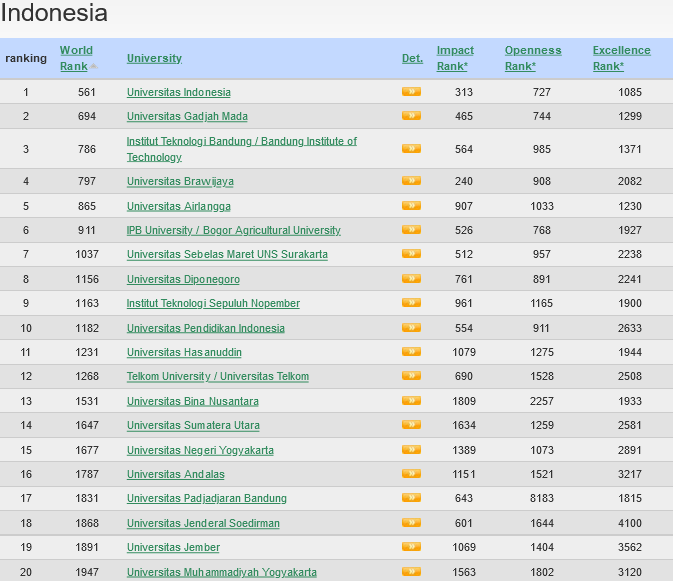Open IPB University / Bogor Agricultural University link
The height and width of the screenshot is (581, 673).
(x=233, y=230)
